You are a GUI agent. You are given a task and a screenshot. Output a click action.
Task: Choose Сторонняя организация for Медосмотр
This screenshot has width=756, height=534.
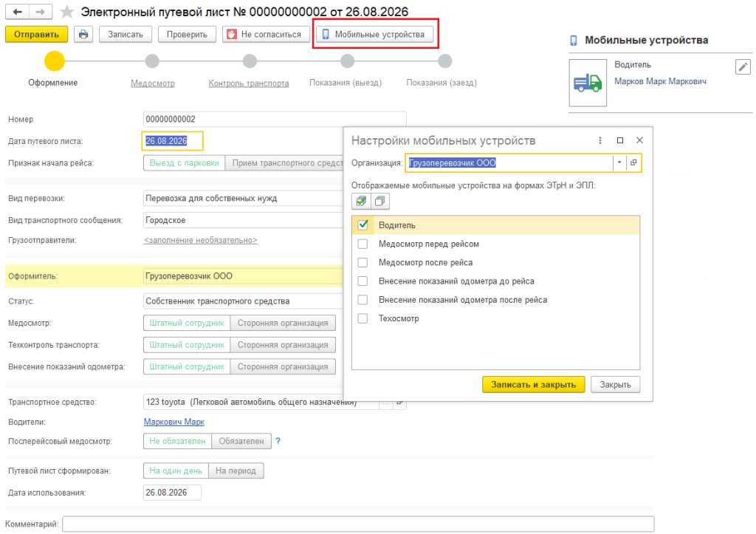click(283, 323)
